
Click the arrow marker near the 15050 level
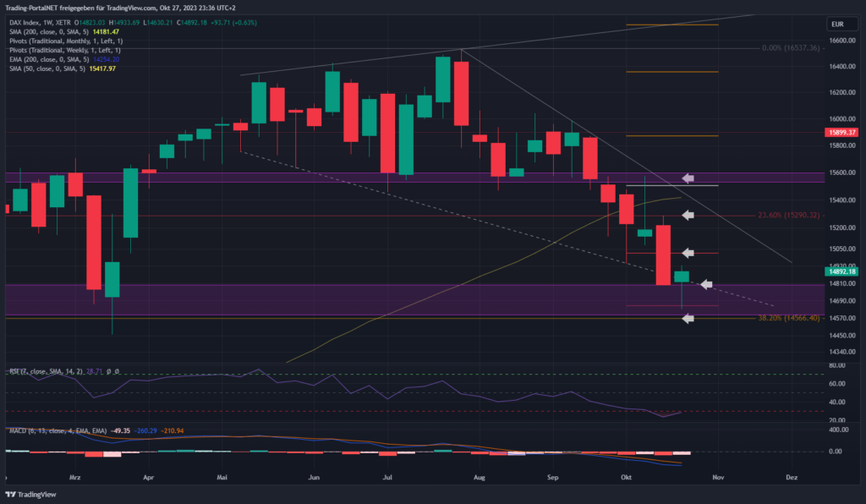688,253
